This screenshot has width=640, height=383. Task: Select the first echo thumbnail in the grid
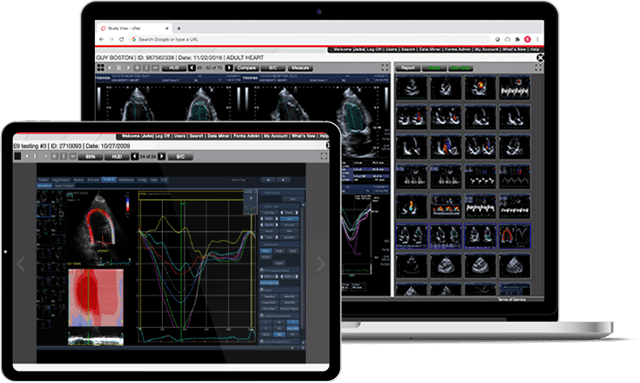411,87
